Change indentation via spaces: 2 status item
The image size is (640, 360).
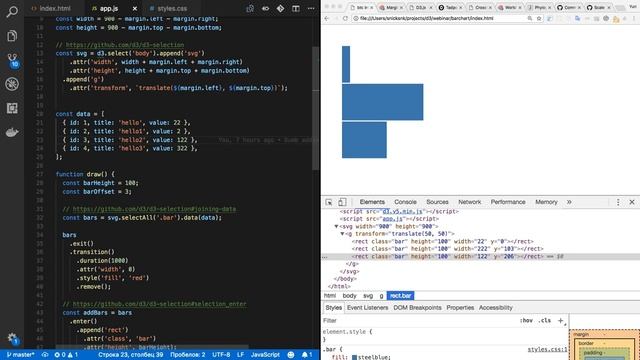188,355
